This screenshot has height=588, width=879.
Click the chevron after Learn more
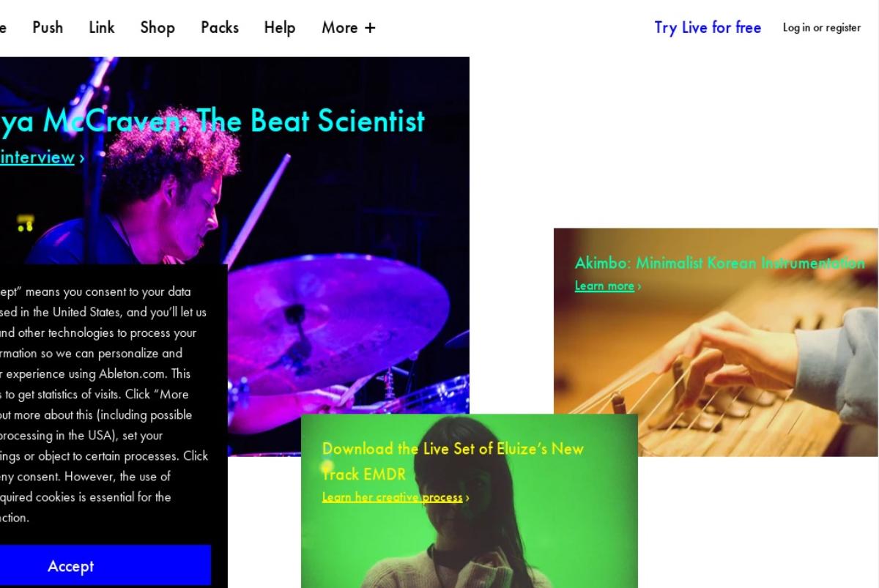pyautogui.click(x=639, y=286)
